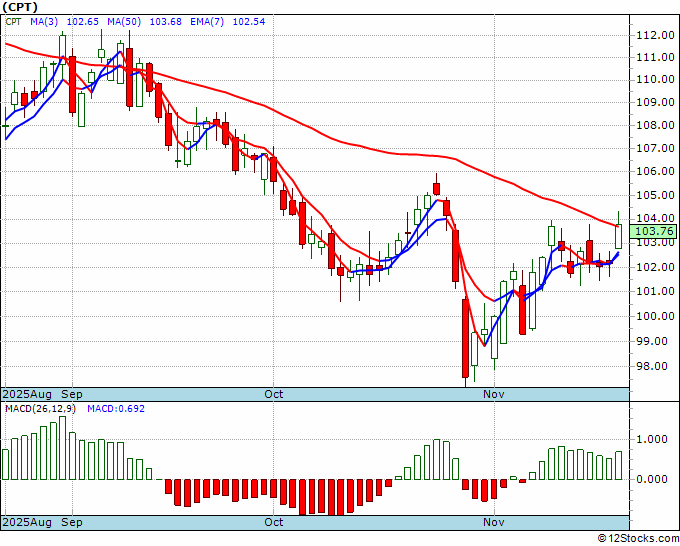This screenshot has height=546, width=680.
Task: Click the long red candle bottoming near 97.50
Action: tap(465, 338)
